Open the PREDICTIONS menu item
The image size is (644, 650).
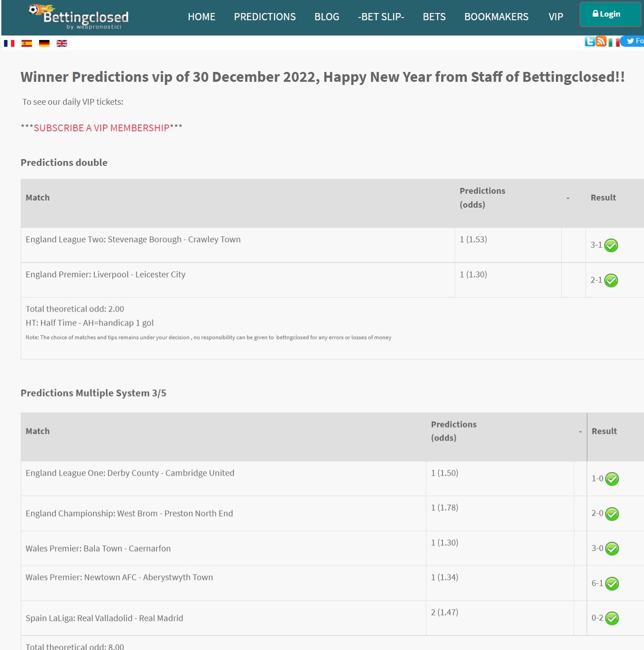click(x=265, y=17)
